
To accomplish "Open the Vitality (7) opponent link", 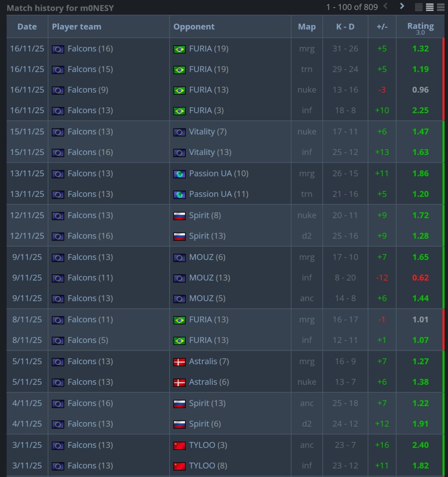I will tap(208, 132).
